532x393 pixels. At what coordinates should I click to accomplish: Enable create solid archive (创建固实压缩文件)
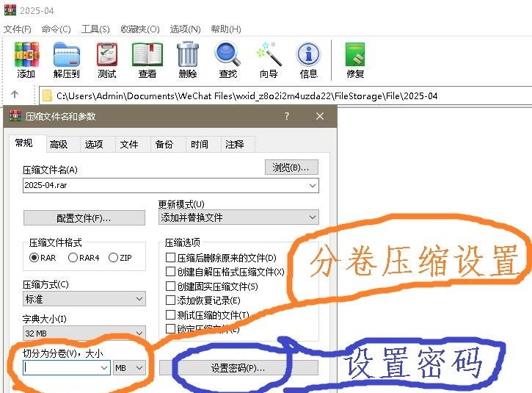[170, 286]
